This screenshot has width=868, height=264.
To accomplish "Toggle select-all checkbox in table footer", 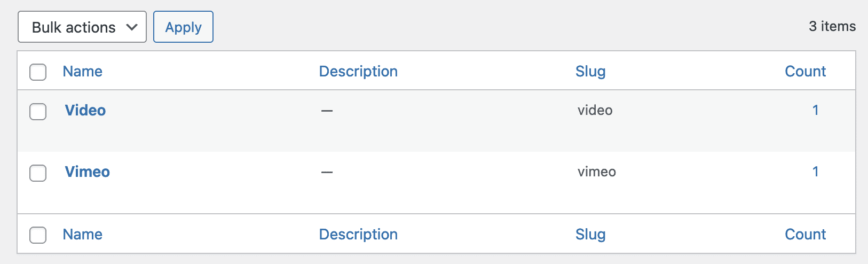I will point(38,235).
